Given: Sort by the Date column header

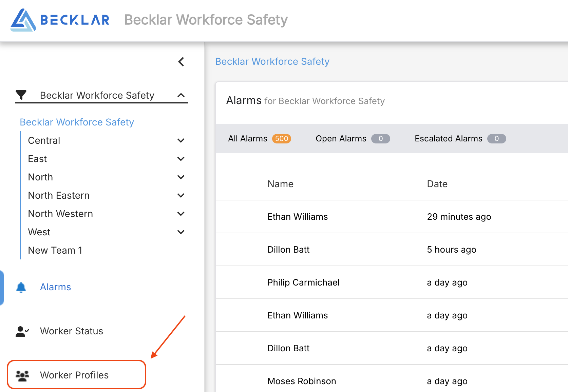Looking at the screenshot, I should [x=437, y=184].
